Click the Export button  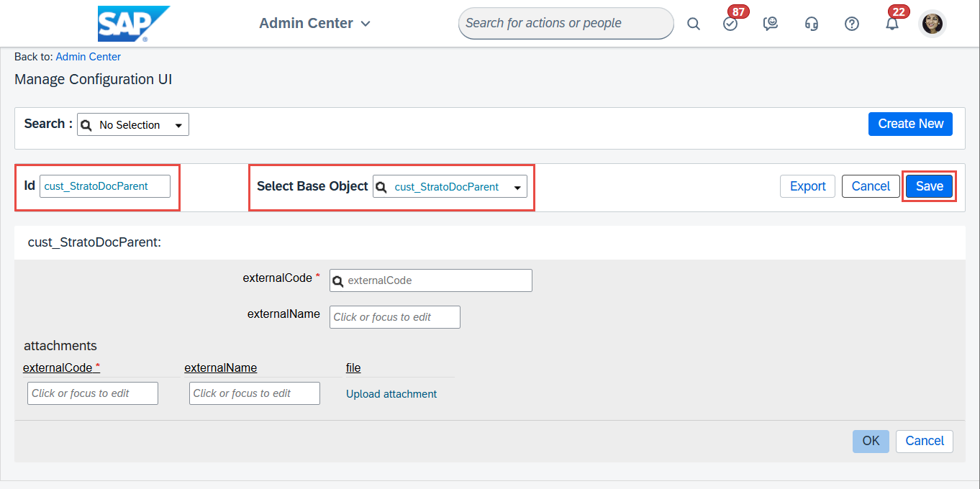(x=807, y=186)
